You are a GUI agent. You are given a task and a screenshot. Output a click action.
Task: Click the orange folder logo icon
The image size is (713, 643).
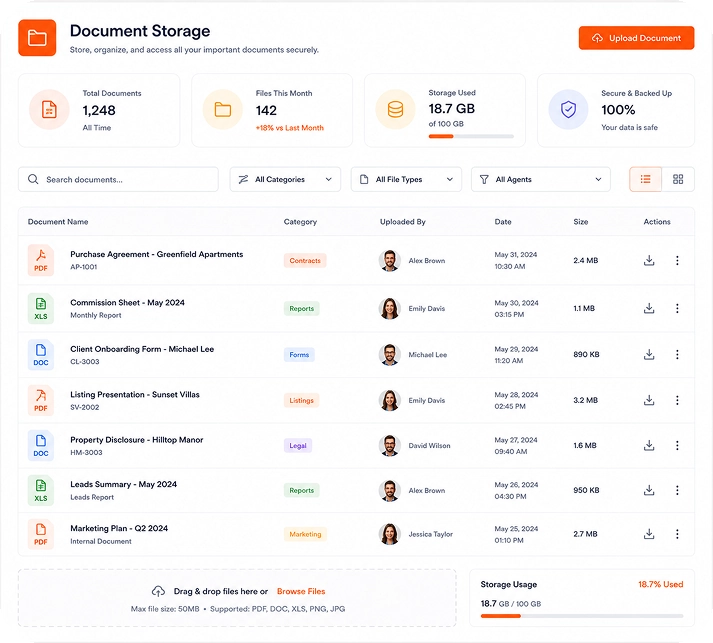point(37,38)
